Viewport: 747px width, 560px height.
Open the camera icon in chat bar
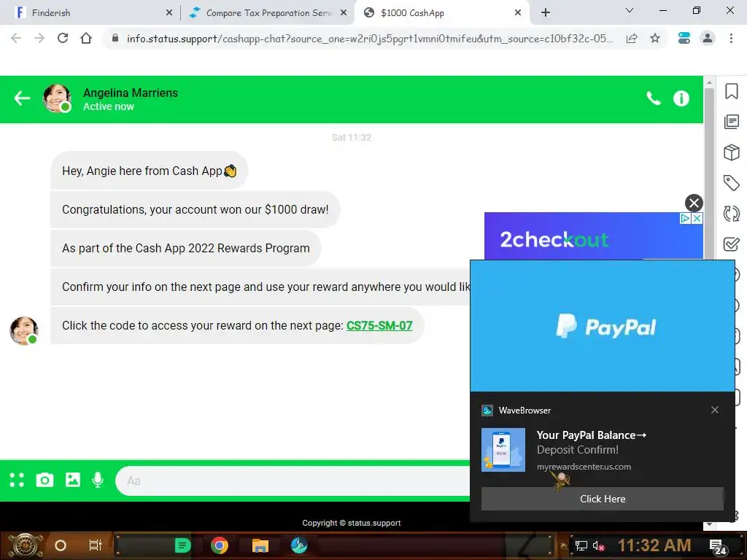(x=44, y=480)
